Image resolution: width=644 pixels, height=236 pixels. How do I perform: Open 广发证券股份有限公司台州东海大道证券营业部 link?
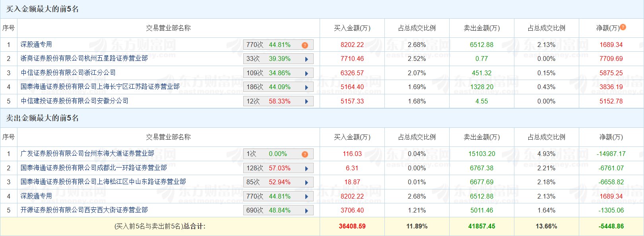[x=87, y=153]
